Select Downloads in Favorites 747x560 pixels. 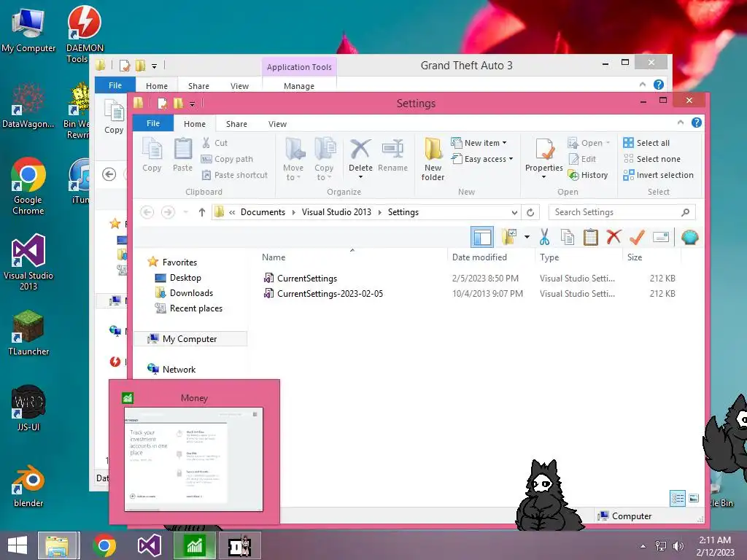tap(191, 293)
